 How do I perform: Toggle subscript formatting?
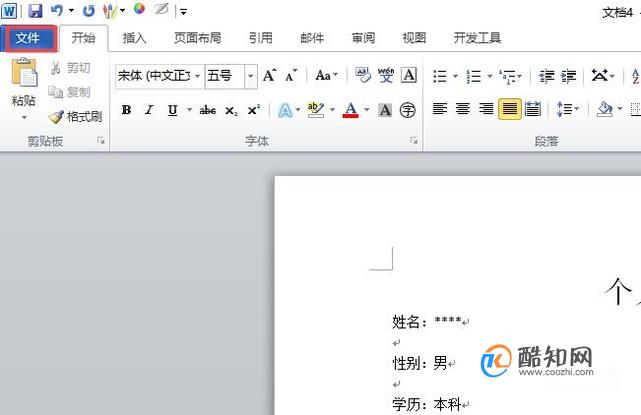click(x=231, y=110)
